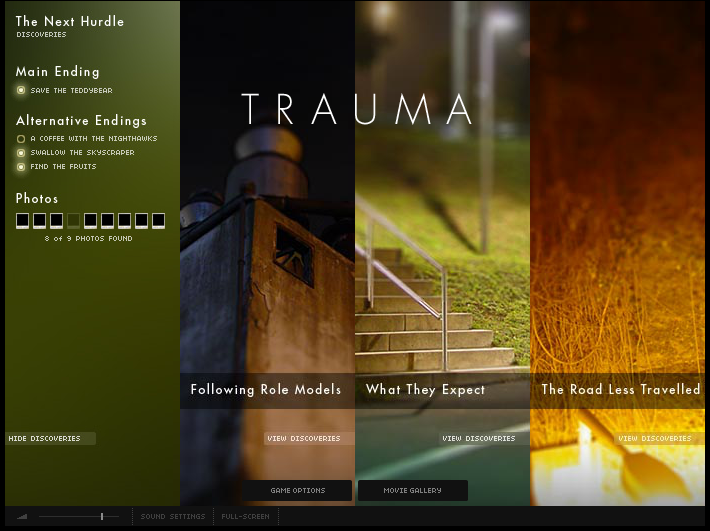Open the Movie Gallery
This screenshot has width=710, height=531.
(412, 491)
